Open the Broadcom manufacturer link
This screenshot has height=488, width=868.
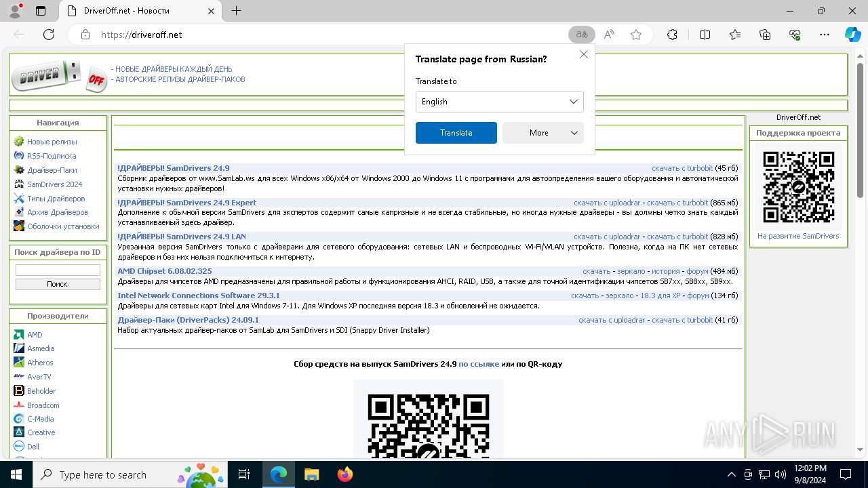43,405
